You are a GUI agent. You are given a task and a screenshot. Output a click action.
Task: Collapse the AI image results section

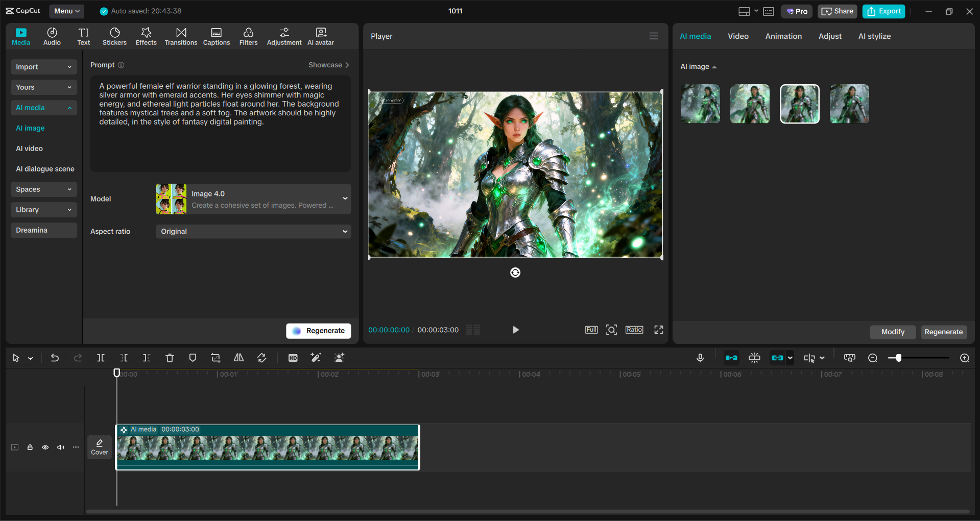pos(714,66)
